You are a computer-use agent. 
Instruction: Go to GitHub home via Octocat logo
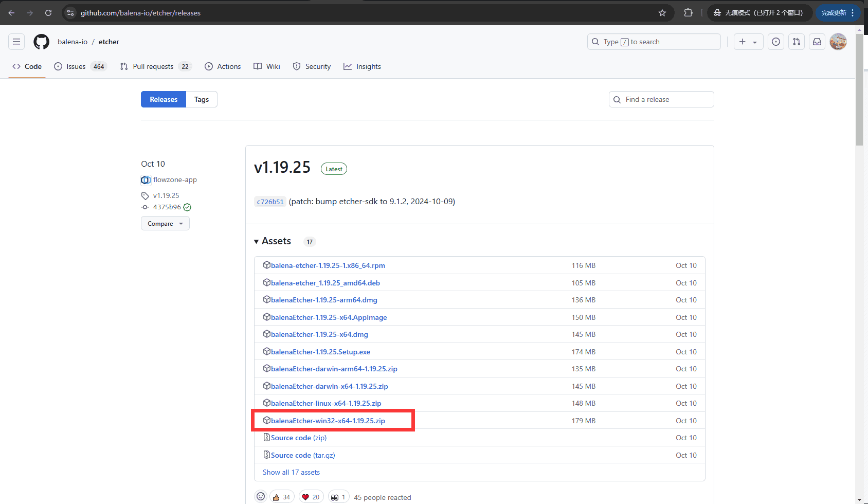[42, 42]
